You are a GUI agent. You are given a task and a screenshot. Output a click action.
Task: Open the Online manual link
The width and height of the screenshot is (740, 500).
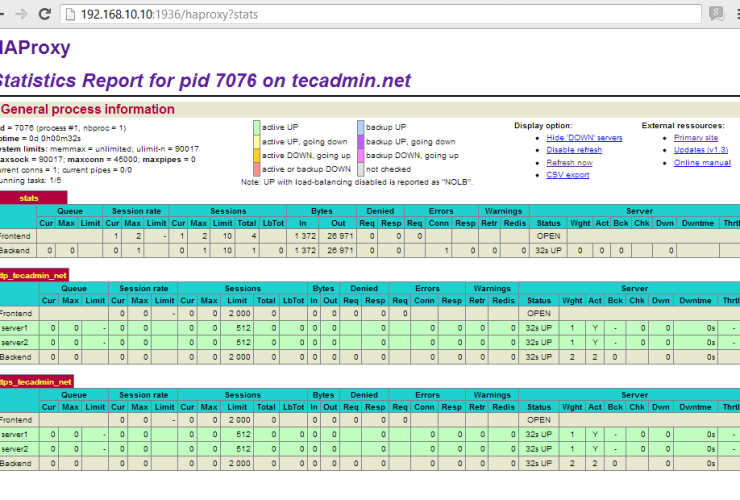pos(702,162)
